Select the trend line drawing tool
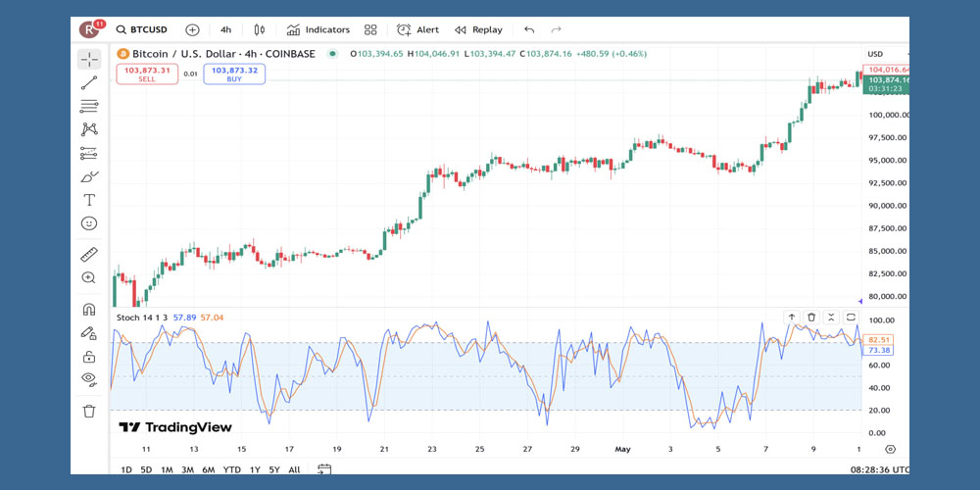The width and height of the screenshot is (980, 490). click(89, 83)
